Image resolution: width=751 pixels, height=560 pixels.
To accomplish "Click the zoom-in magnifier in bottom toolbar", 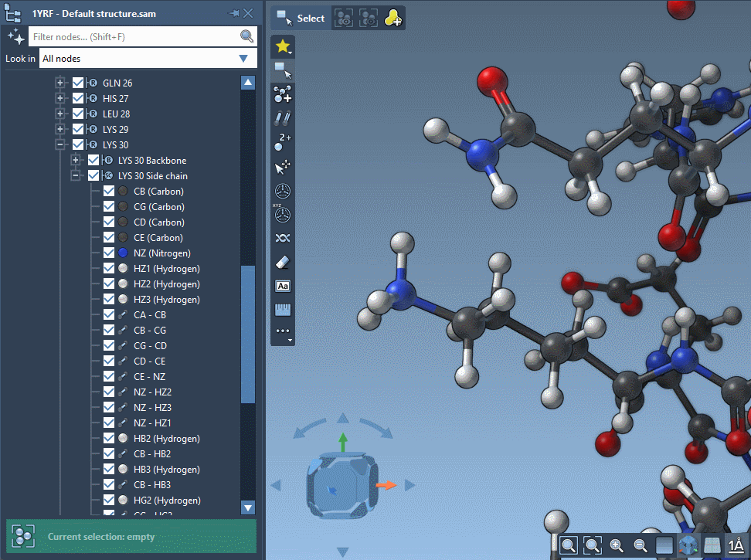I will 617,545.
